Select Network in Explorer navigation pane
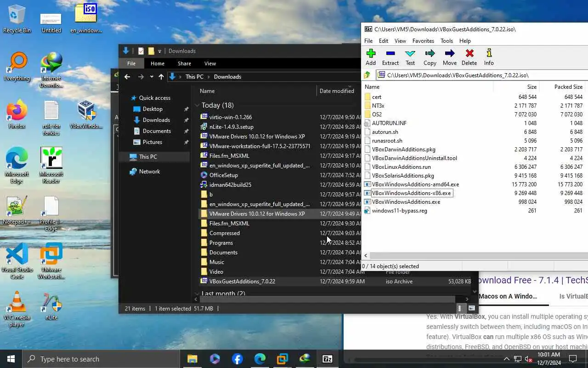Viewport: 588px width, 368px height. pos(150,172)
